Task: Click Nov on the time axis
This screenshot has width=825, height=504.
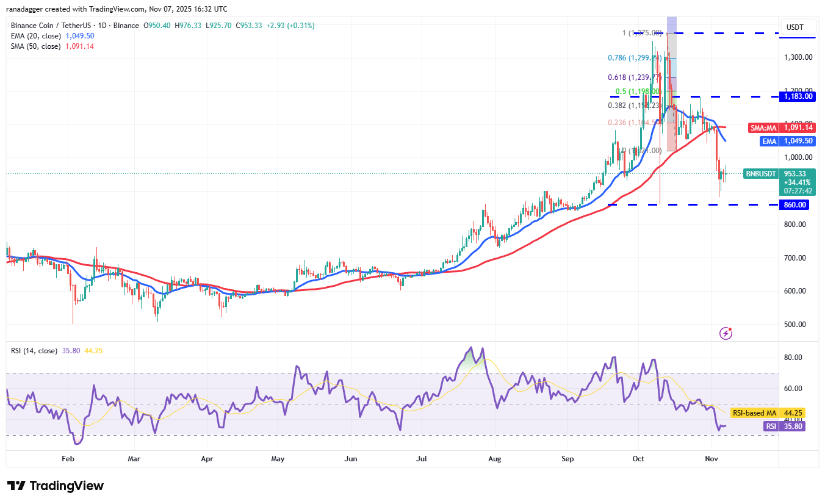Action: [711, 458]
